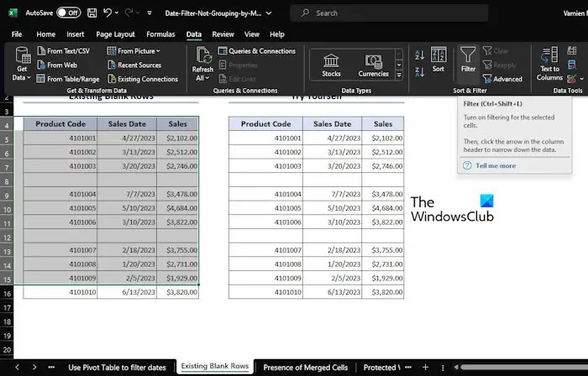Image resolution: width=588 pixels, height=376 pixels.
Task: Select the View ribbon tab
Action: 252,34
